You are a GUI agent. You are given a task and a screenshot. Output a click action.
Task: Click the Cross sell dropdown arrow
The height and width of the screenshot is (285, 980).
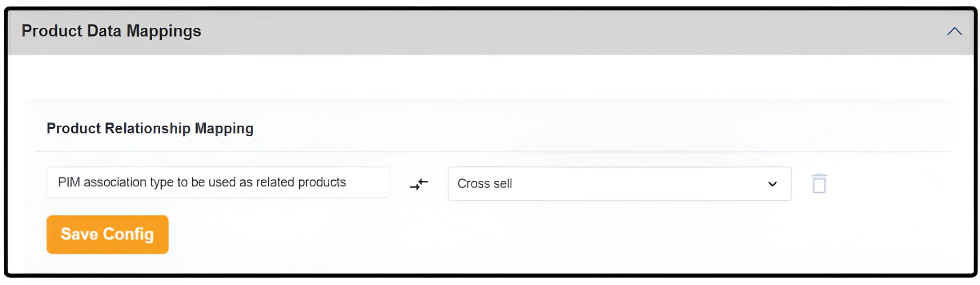pos(772,184)
